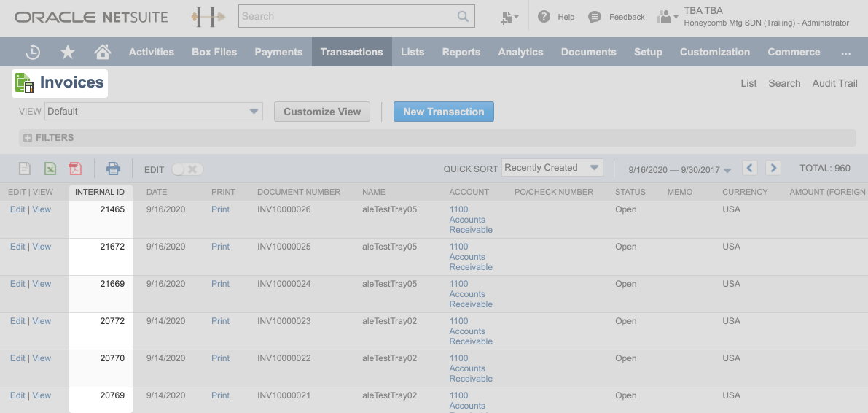
Task: Toggle the inline Edit switch
Action: click(187, 169)
